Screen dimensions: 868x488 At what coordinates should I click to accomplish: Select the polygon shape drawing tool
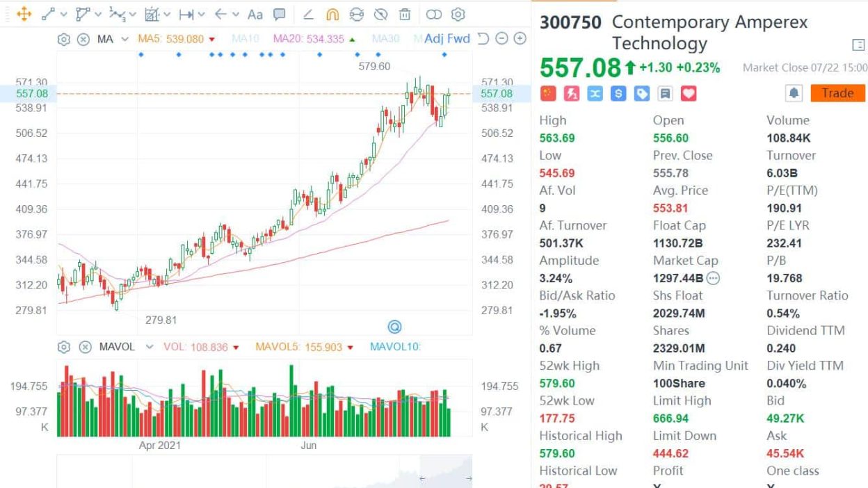[x=83, y=14]
